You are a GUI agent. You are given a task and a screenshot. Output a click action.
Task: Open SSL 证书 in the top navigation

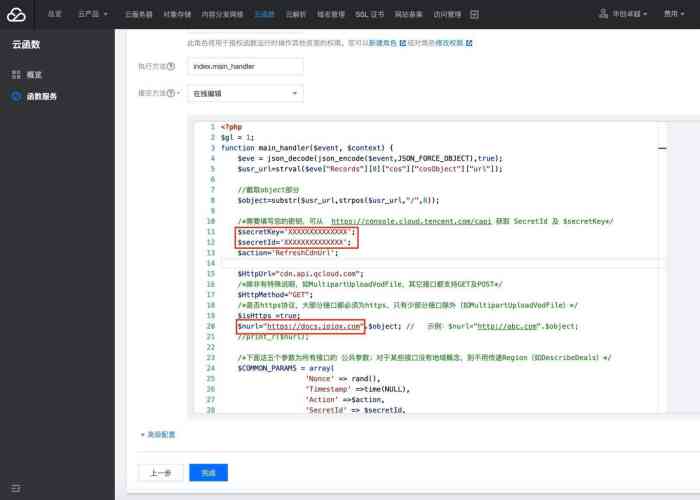(370, 14)
